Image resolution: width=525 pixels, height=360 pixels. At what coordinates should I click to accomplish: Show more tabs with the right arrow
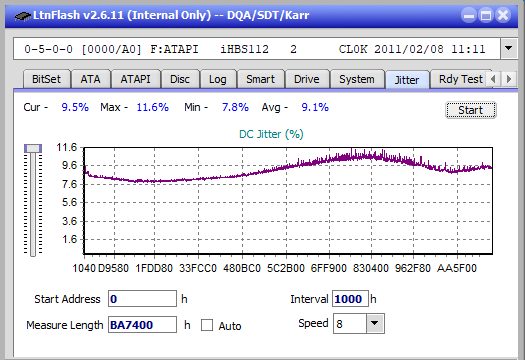(x=509, y=79)
